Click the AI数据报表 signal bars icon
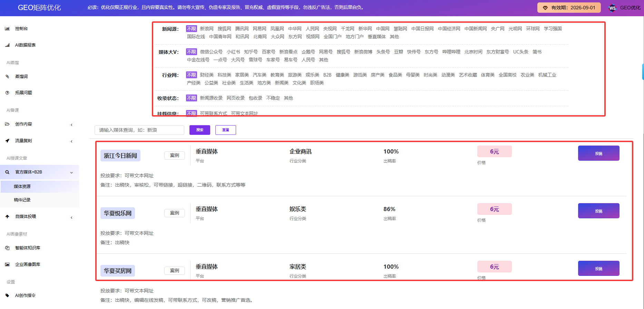 click(x=7, y=45)
